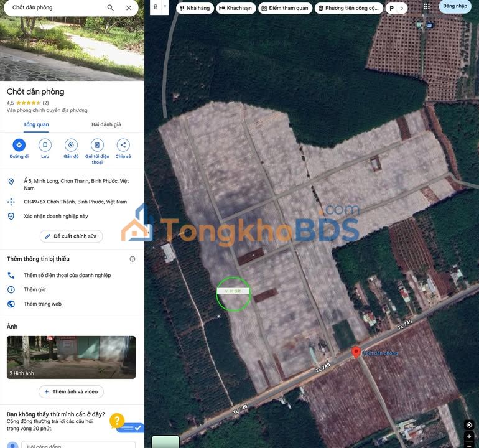The height and width of the screenshot is (448, 479).
Task: Click Gửi tới điện thoại icon
Action: coord(97,145)
